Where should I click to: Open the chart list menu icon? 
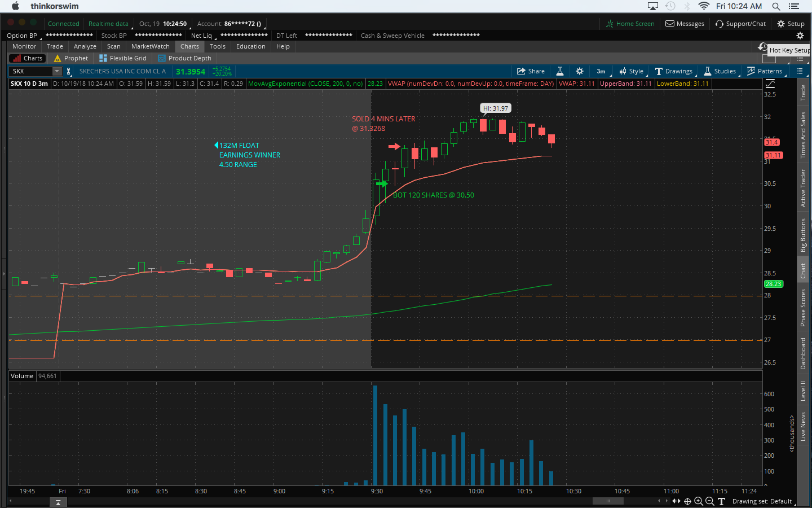point(800,71)
